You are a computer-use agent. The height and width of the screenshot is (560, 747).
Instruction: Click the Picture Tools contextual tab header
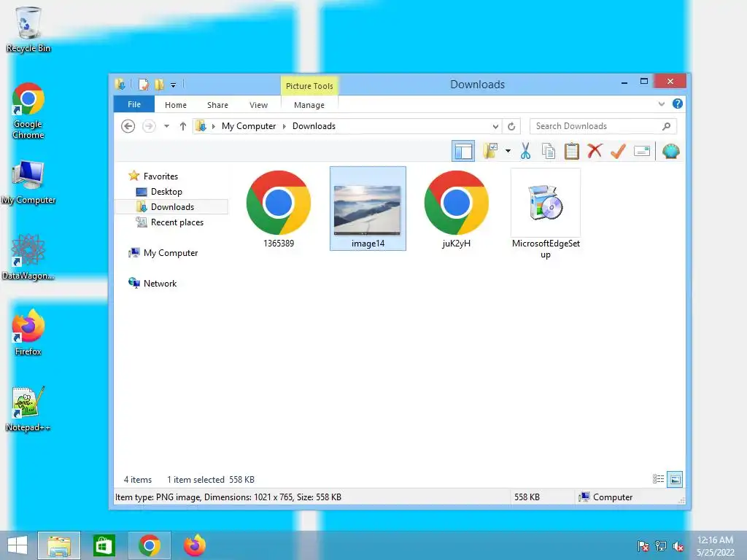coord(309,86)
